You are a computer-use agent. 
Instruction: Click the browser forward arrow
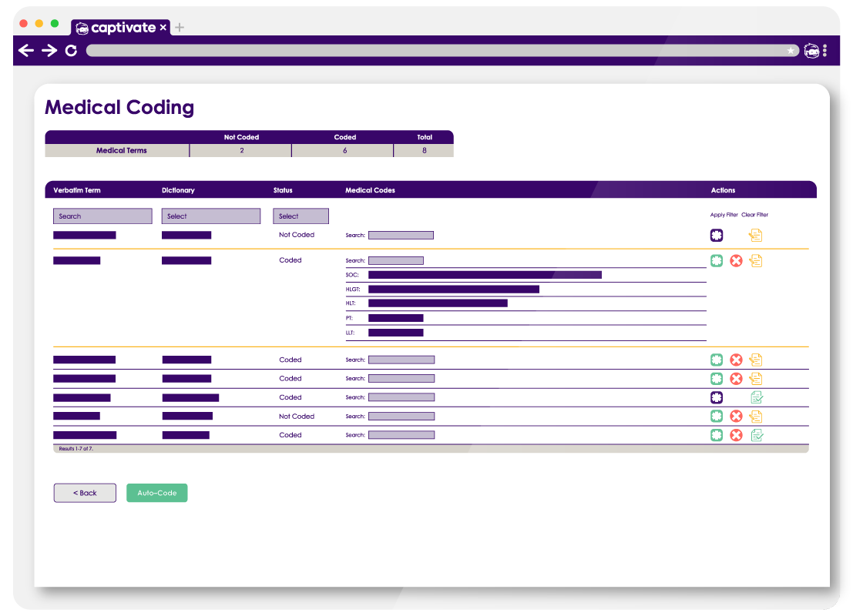pyautogui.click(x=49, y=51)
